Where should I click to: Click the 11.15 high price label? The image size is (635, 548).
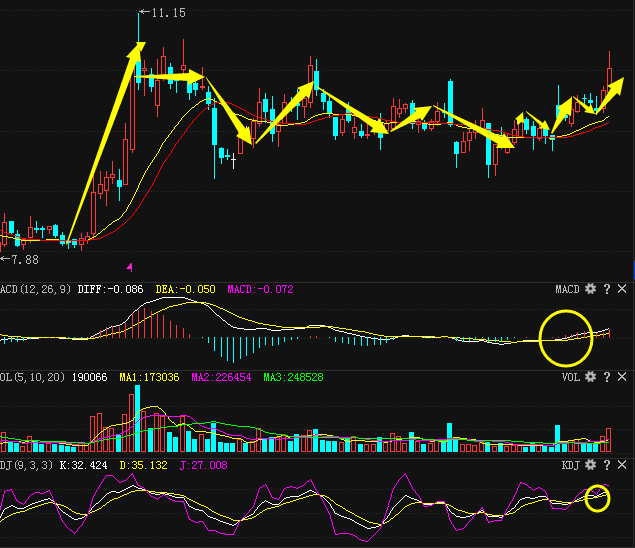point(168,13)
